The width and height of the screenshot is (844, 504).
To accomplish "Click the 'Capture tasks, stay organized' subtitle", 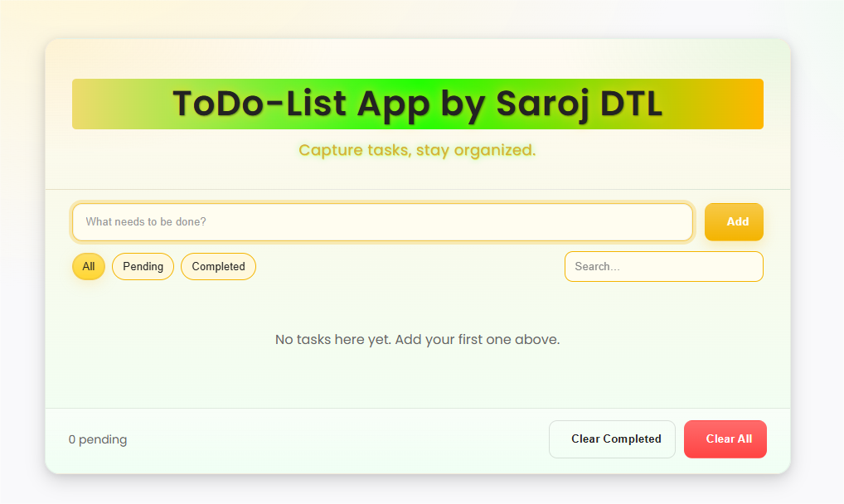I will tap(417, 150).
